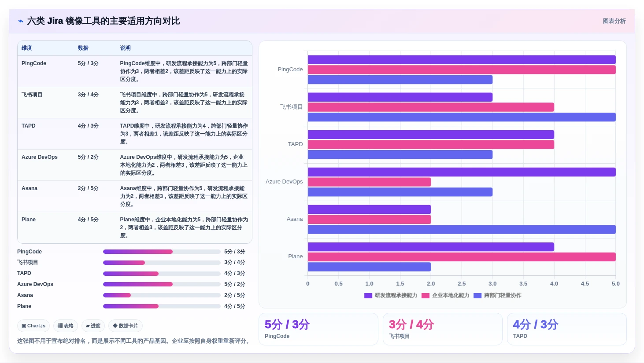Viewport: 644px width, 363px height.
Task: Open the 飞书项目 3分 / 4分 data card
Action: point(443,329)
